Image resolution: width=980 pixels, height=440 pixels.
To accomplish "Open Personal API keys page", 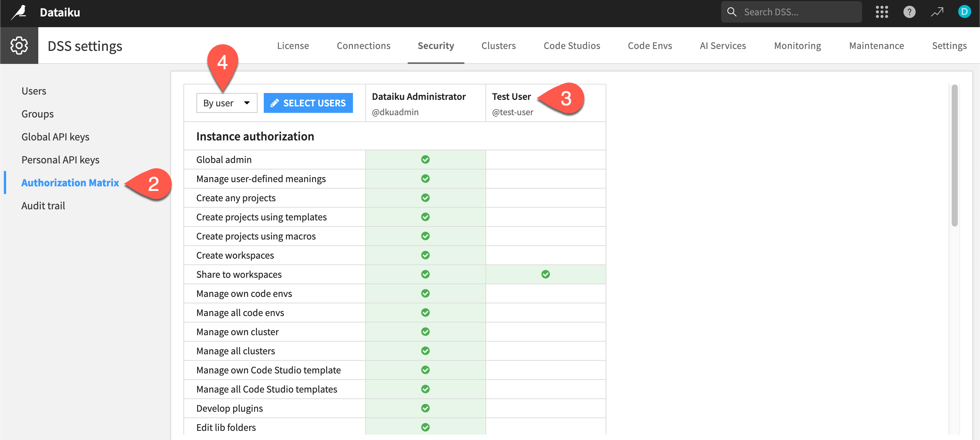I will point(60,160).
